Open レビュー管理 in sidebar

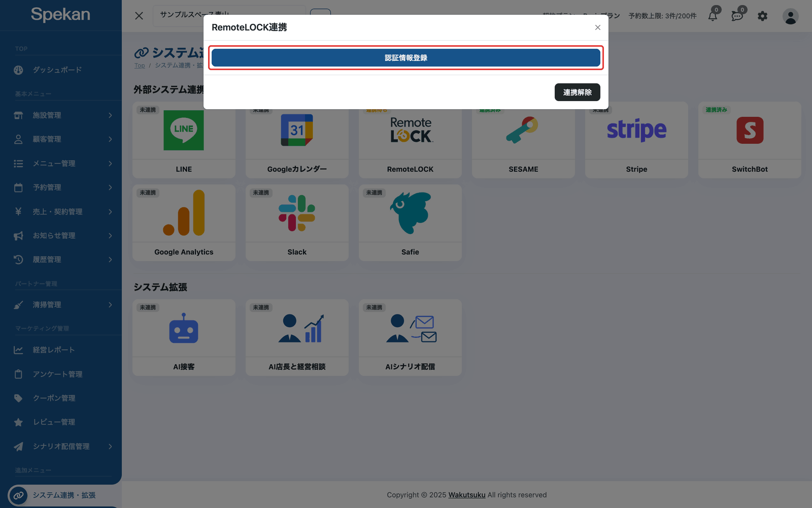coord(61,422)
